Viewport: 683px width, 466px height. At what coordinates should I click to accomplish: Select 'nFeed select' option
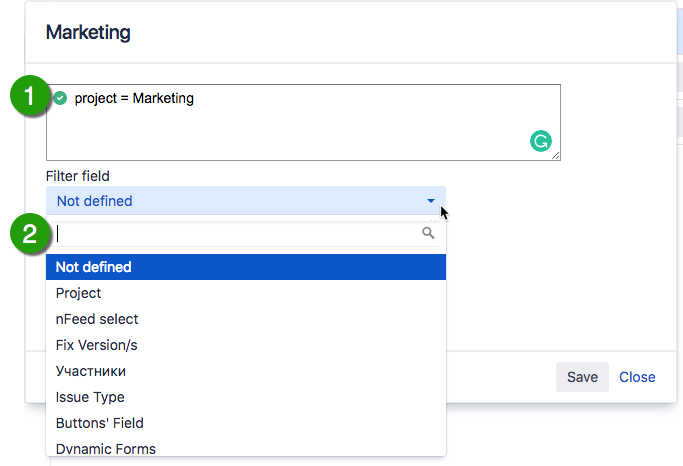(97, 319)
